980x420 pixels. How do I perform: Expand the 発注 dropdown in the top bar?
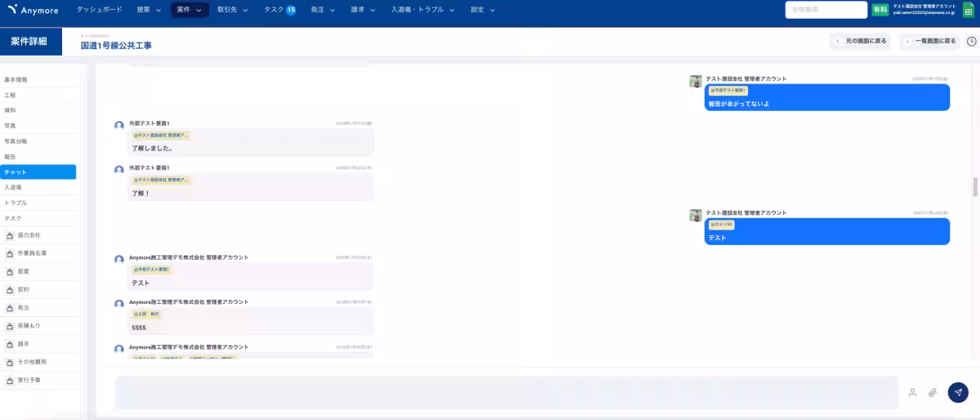click(324, 10)
